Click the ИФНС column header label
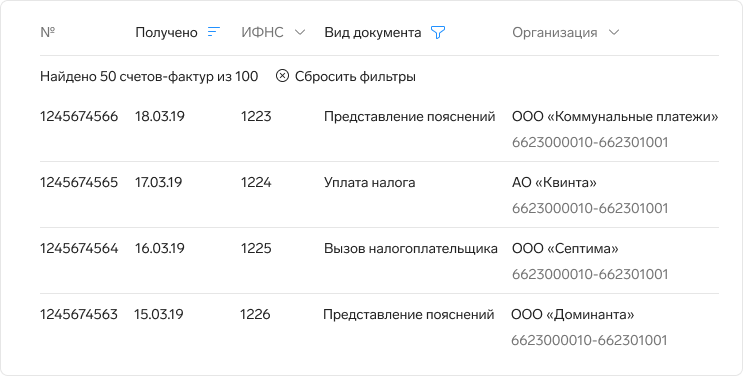 [262, 32]
